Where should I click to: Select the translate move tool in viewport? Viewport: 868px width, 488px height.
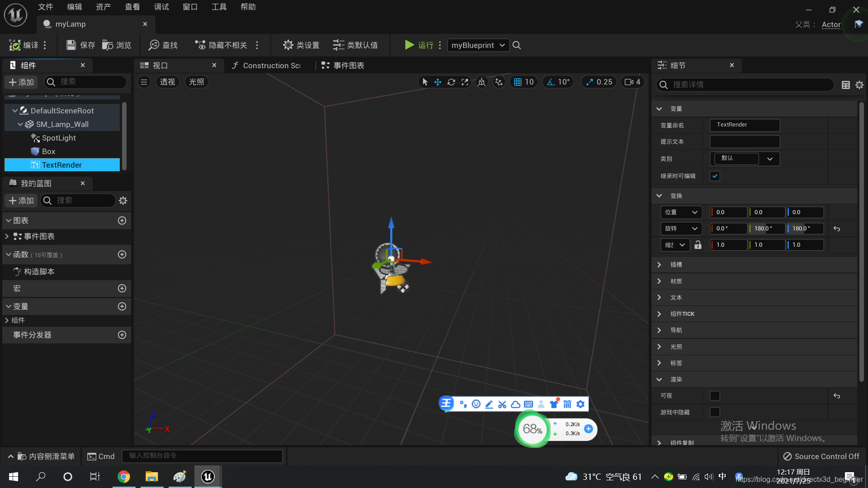click(438, 82)
